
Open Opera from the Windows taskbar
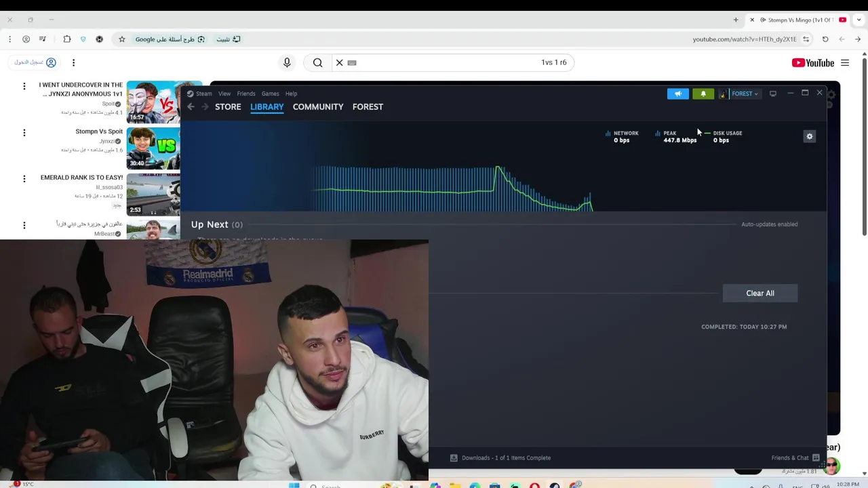534,485
